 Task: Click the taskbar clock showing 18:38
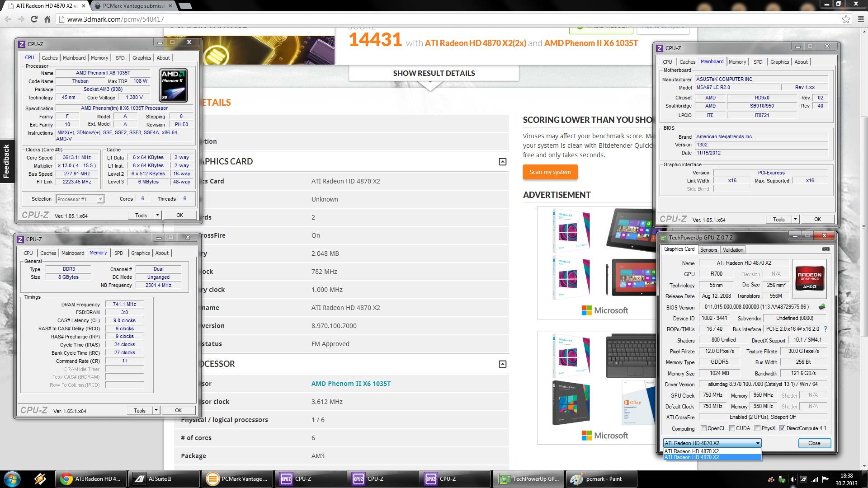pos(846,479)
